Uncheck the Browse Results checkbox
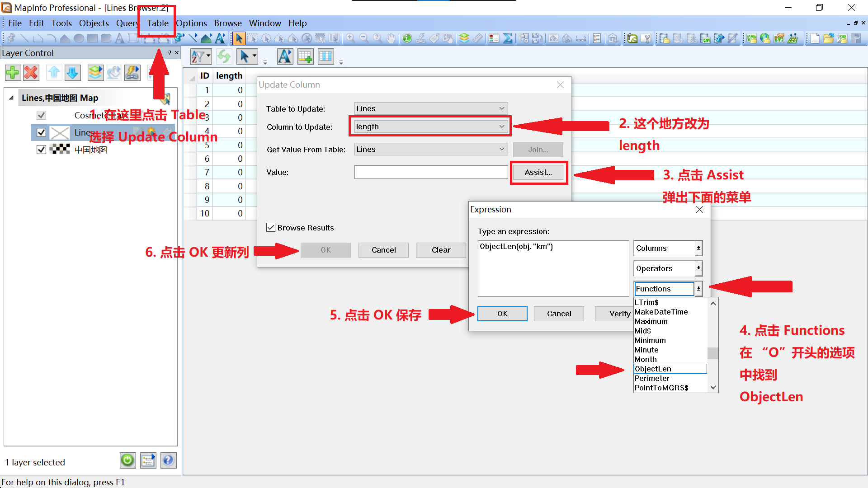Screen dimensions: 868x488 (x=271, y=228)
